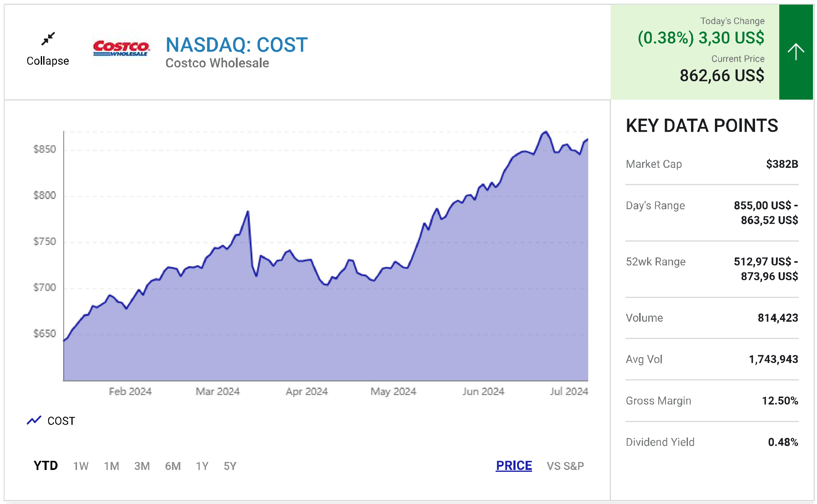817x504 pixels.
Task: Select the 1Y time range
Action: coord(202,466)
